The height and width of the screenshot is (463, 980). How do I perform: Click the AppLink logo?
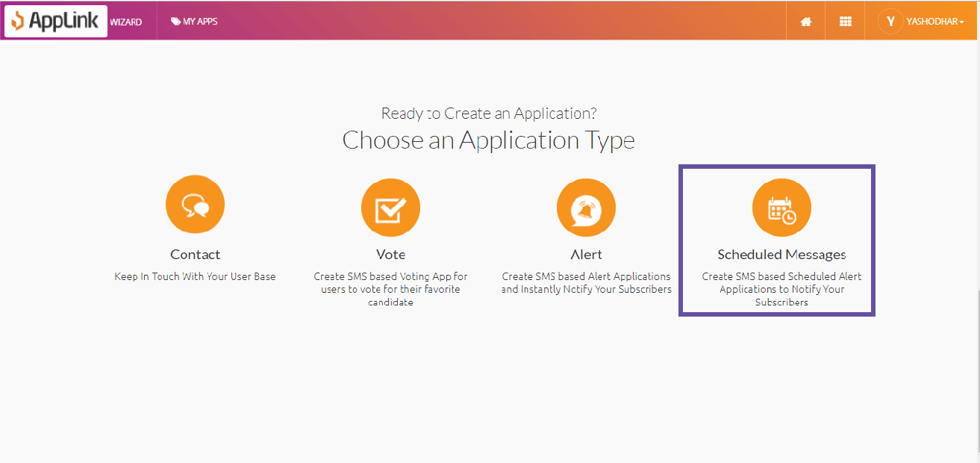(56, 21)
